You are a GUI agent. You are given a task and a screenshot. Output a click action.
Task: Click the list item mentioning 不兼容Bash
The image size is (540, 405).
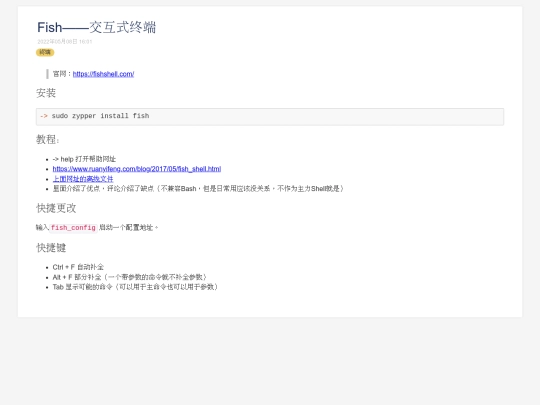198,188
